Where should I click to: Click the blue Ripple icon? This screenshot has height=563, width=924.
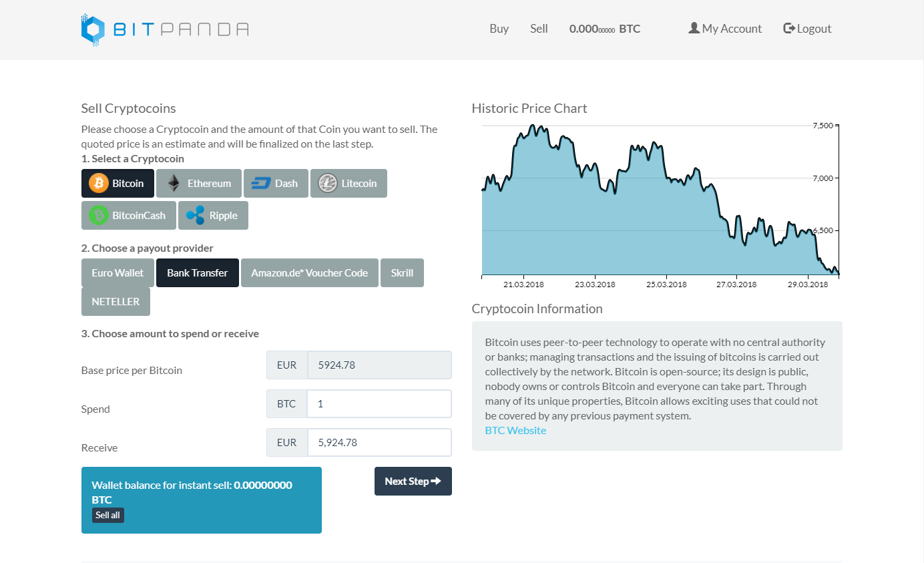click(195, 215)
